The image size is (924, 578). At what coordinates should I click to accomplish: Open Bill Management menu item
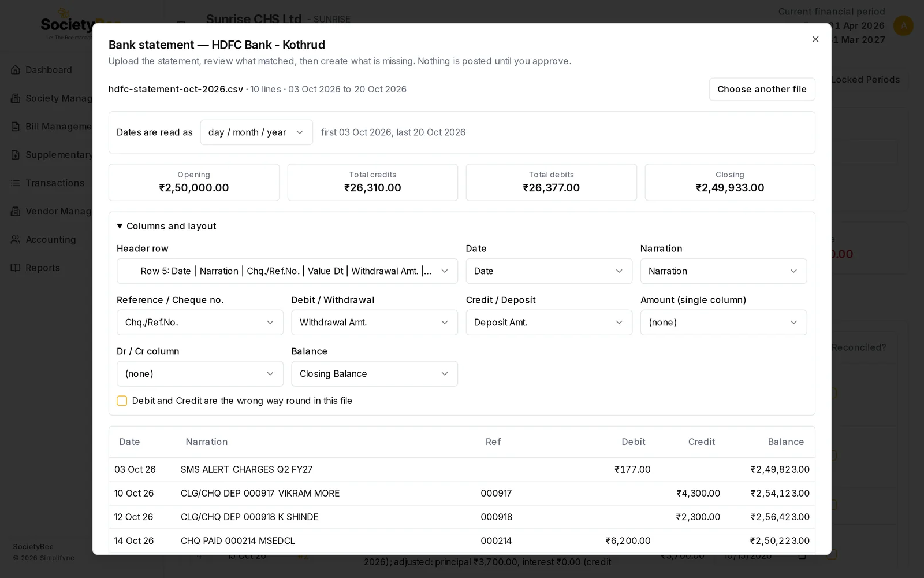[x=58, y=127]
